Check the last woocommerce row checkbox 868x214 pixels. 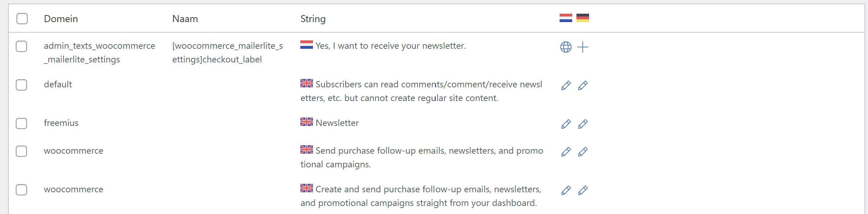tap(21, 190)
